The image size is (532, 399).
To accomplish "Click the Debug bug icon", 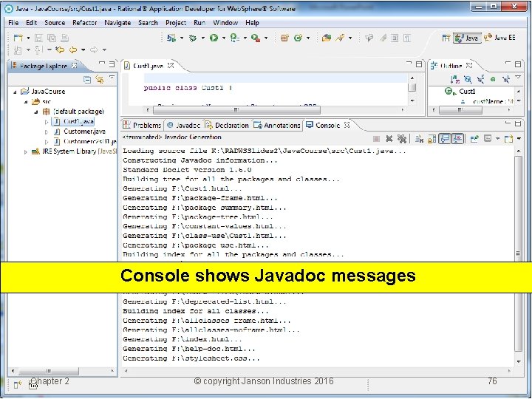I will (193, 38).
